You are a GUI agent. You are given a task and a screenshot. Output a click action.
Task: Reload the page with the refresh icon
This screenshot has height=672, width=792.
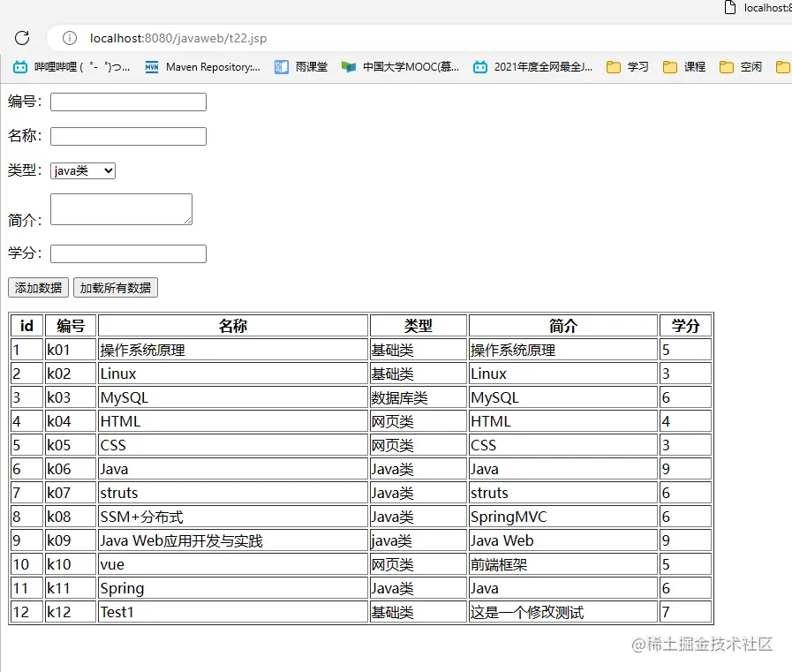(x=22, y=38)
